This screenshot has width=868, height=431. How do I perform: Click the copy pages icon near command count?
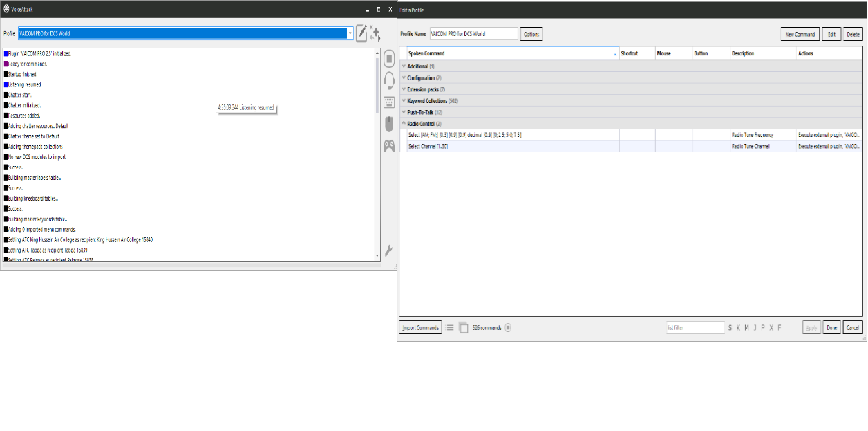tap(463, 328)
